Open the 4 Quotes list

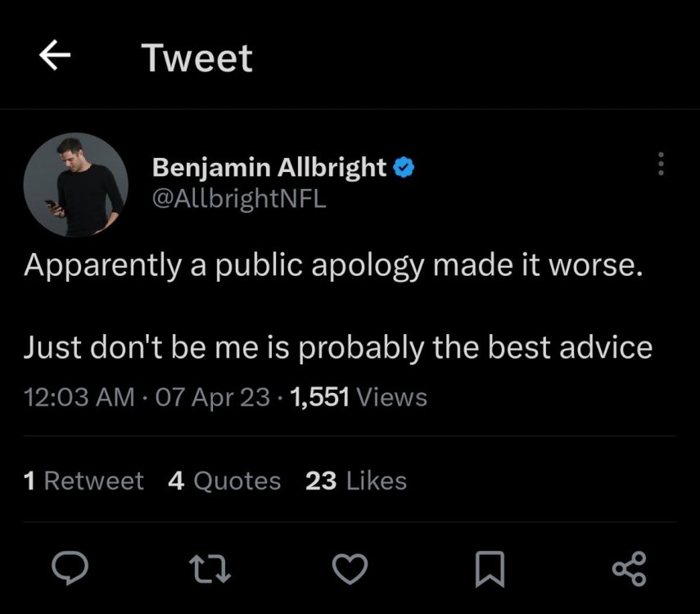click(x=223, y=481)
